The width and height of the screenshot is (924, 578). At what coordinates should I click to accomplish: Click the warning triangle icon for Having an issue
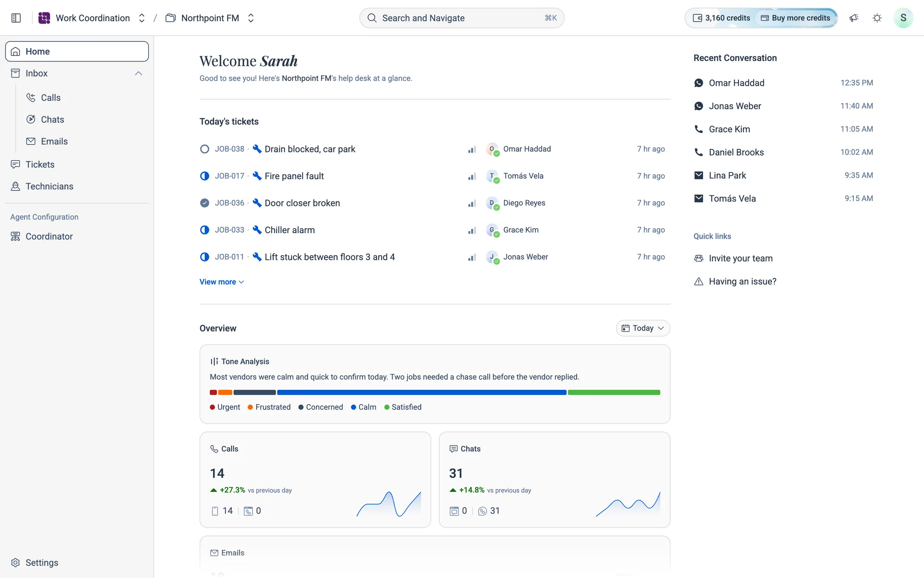coord(699,282)
